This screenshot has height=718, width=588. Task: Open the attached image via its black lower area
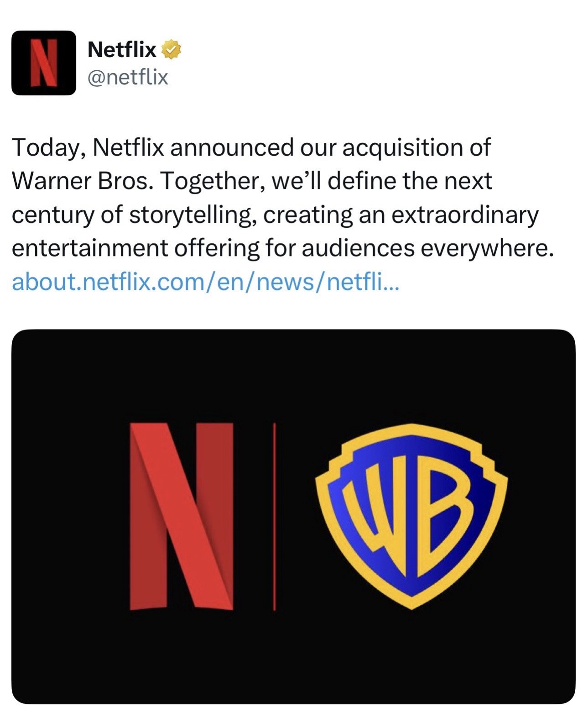click(293, 662)
